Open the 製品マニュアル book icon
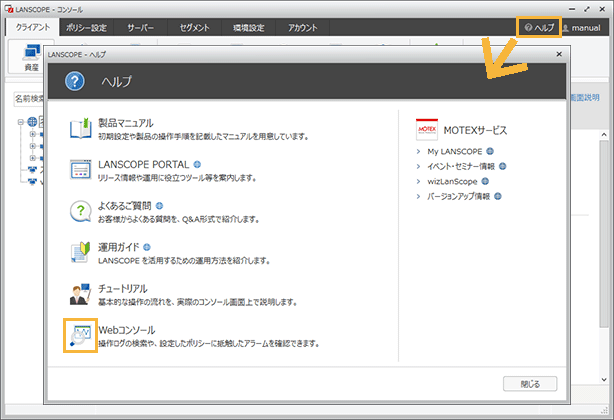 coord(81,128)
